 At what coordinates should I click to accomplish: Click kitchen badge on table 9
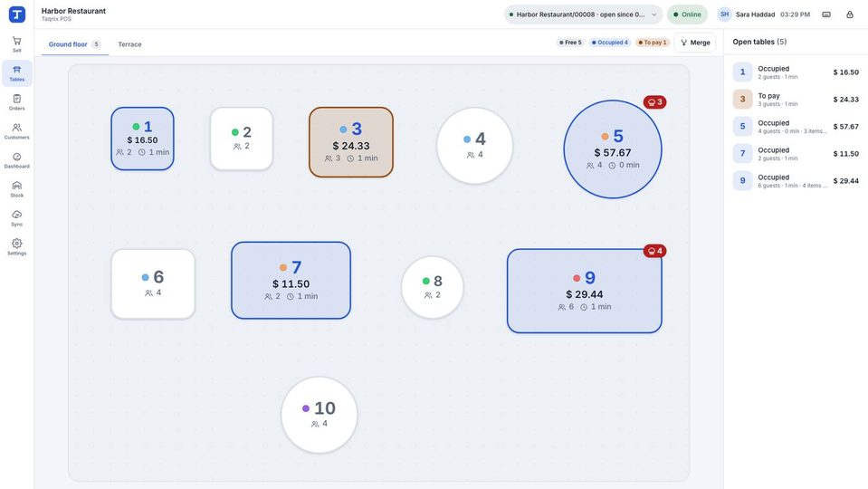(x=655, y=251)
